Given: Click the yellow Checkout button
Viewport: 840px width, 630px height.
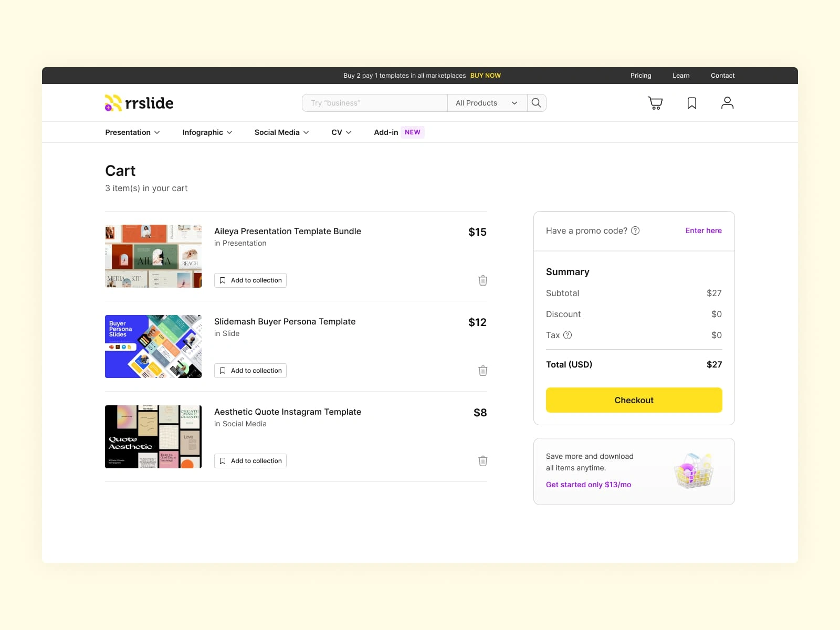Looking at the screenshot, I should pyautogui.click(x=634, y=400).
